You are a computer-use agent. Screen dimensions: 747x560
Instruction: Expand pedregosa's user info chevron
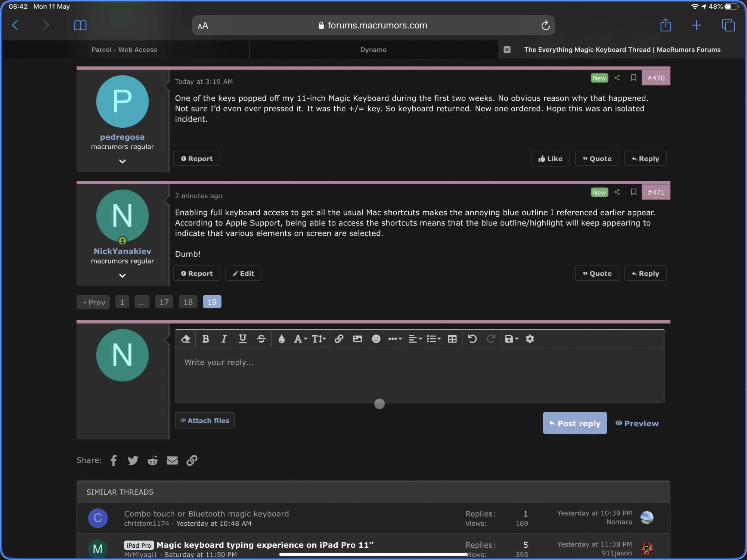coord(122,161)
